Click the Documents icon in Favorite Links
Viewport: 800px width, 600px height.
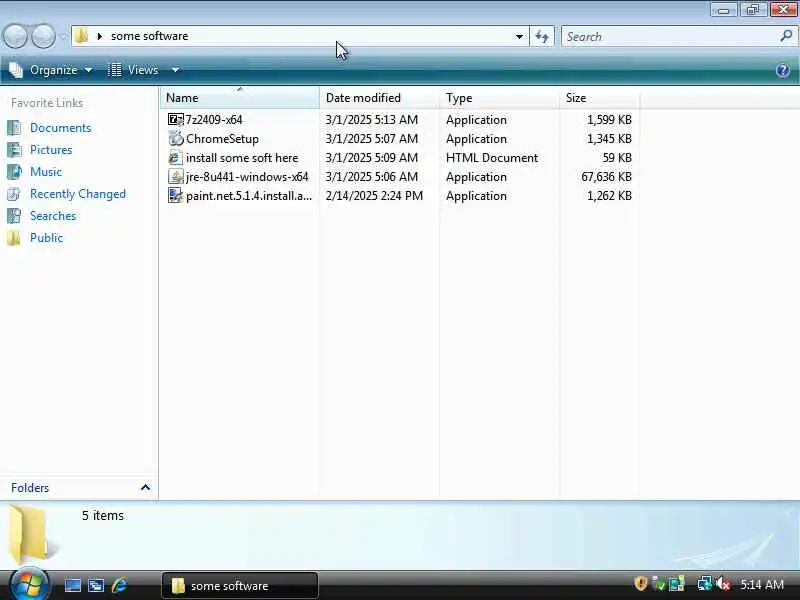(14, 128)
